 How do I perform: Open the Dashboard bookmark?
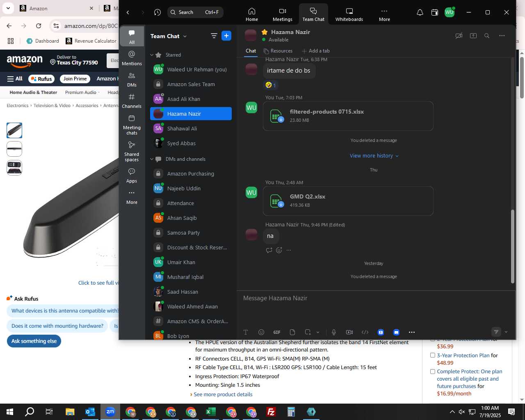click(43, 41)
